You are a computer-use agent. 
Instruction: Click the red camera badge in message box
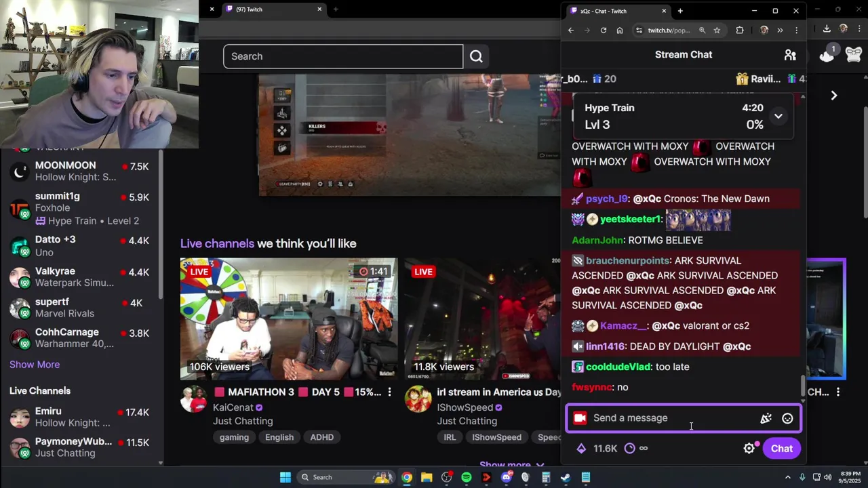[580, 418]
